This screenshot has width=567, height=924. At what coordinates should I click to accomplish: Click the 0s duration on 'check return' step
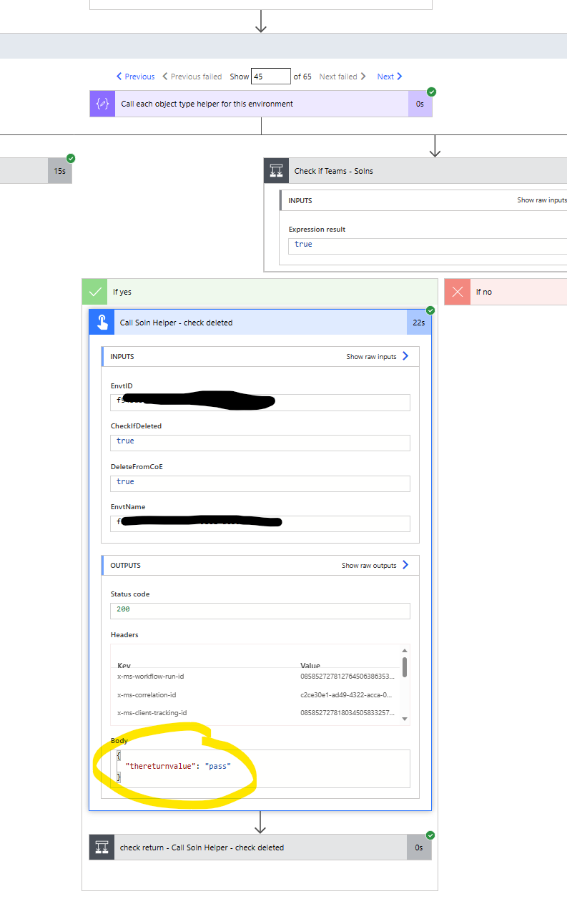click(419, 847)
